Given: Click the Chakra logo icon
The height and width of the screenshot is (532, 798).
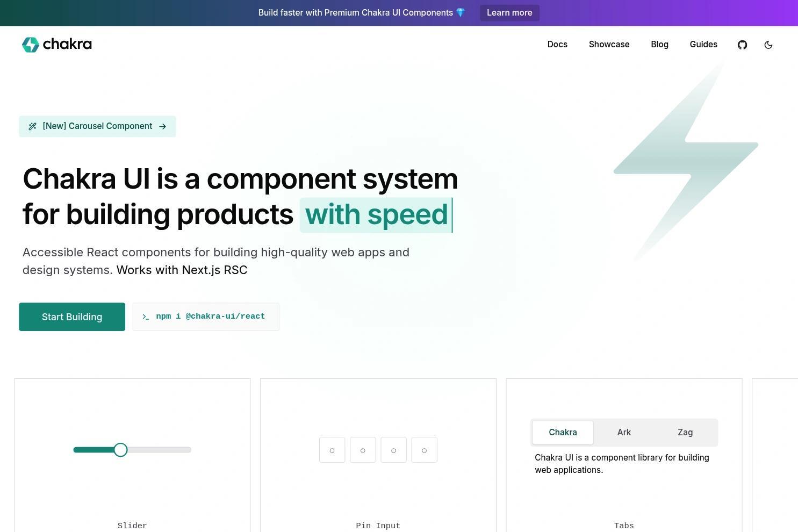Looking at the screenshot, I should pyautogui.click(x=31, y=45).
